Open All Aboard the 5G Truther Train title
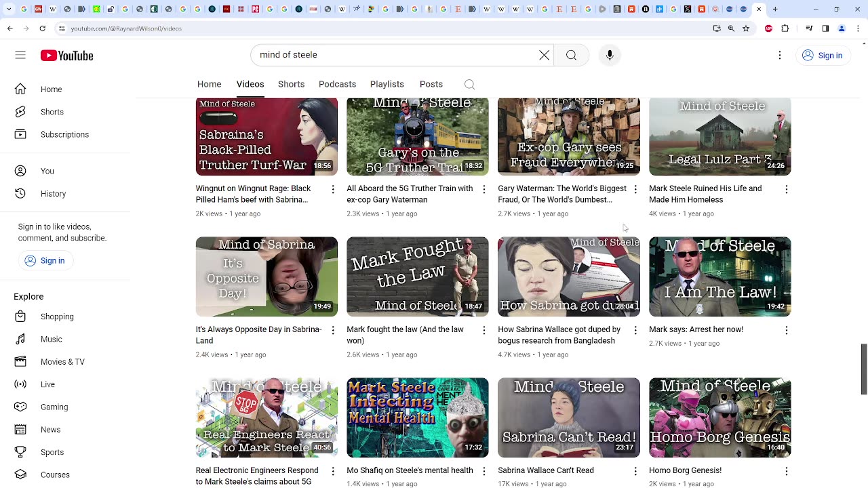This screenshot has width=868, height=488. pos(410,194)
